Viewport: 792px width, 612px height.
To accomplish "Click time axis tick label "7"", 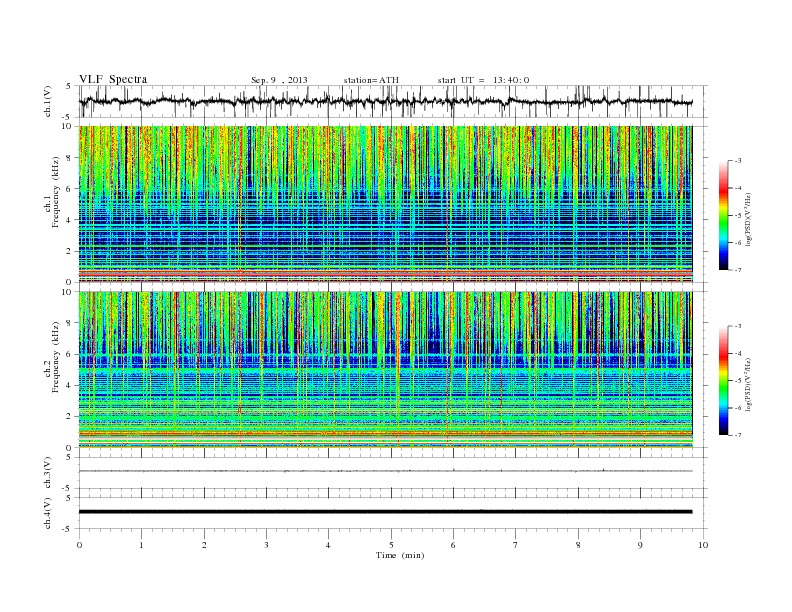I will tap(516, 545).
